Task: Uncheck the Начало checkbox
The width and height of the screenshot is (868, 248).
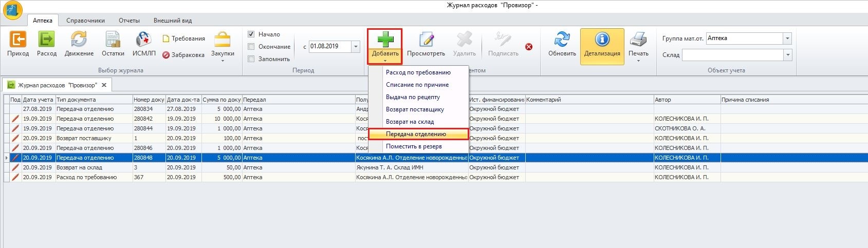Action: coord(251,34)
